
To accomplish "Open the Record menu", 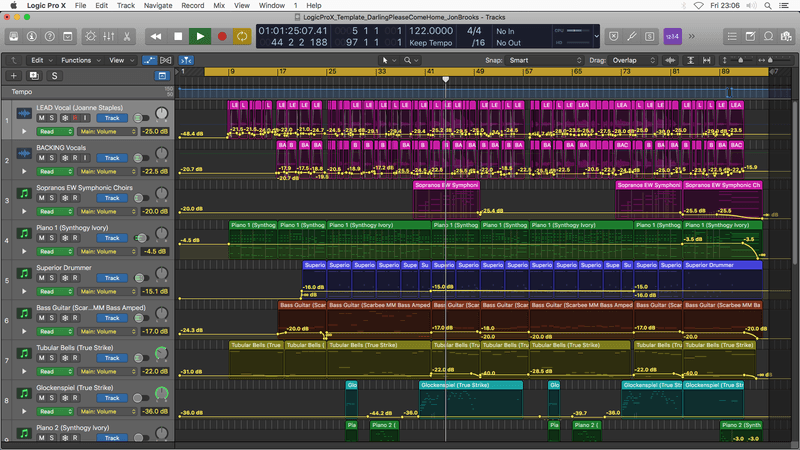I will 193,6.
